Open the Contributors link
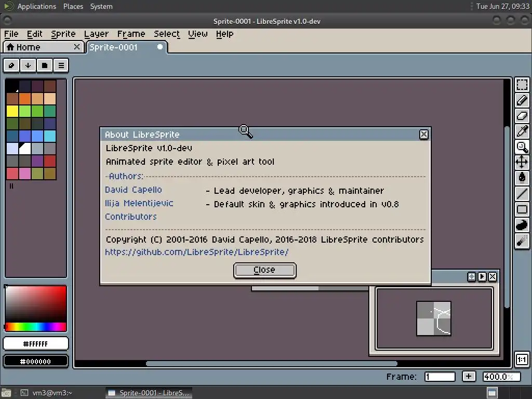This screenshot has width=532, height=399. pos(131,217)
